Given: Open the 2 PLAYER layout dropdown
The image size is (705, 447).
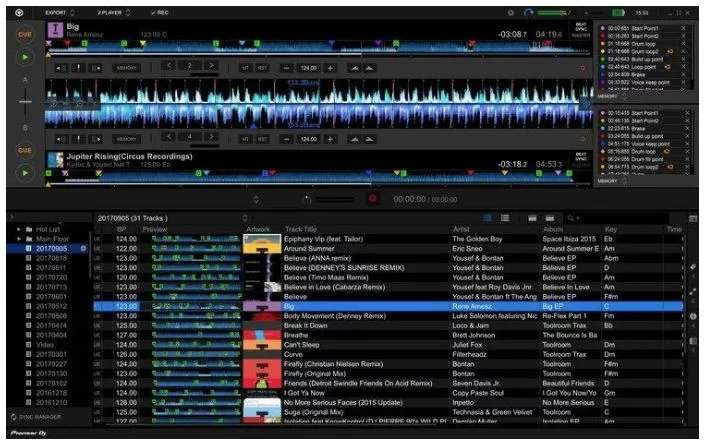Looking at the screenshot, I should click(114, 13).
